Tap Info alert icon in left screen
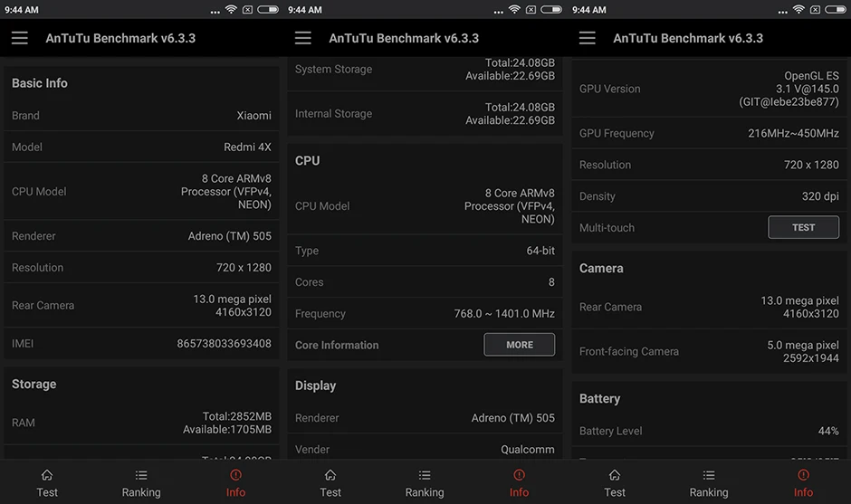This screenshot has width=851, height=504. click(235, 475)
